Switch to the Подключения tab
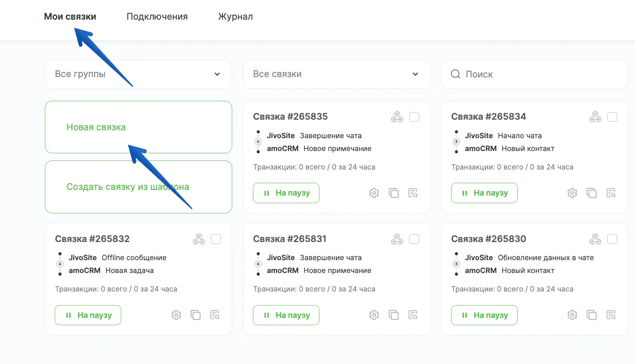The image size is (635, 364). pos(157,17)
